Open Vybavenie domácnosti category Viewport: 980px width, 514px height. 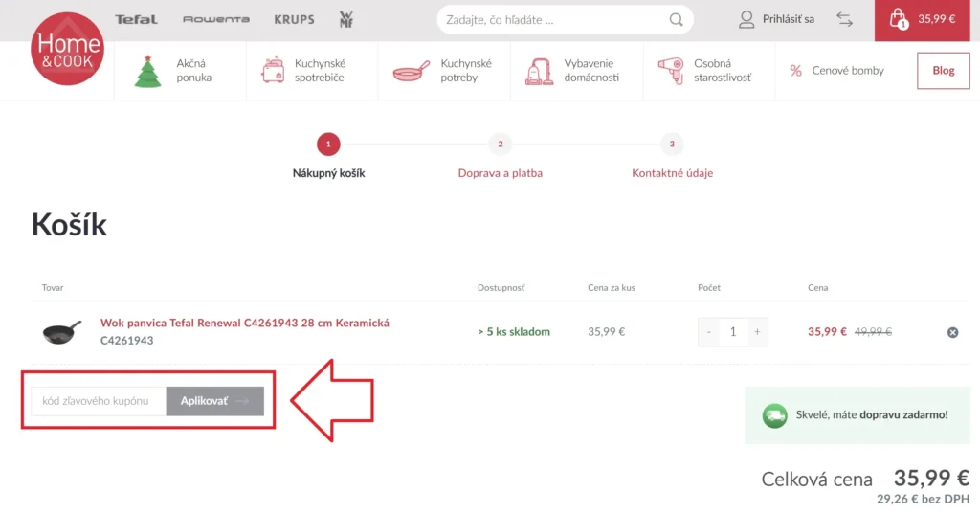tap(572, 71)
